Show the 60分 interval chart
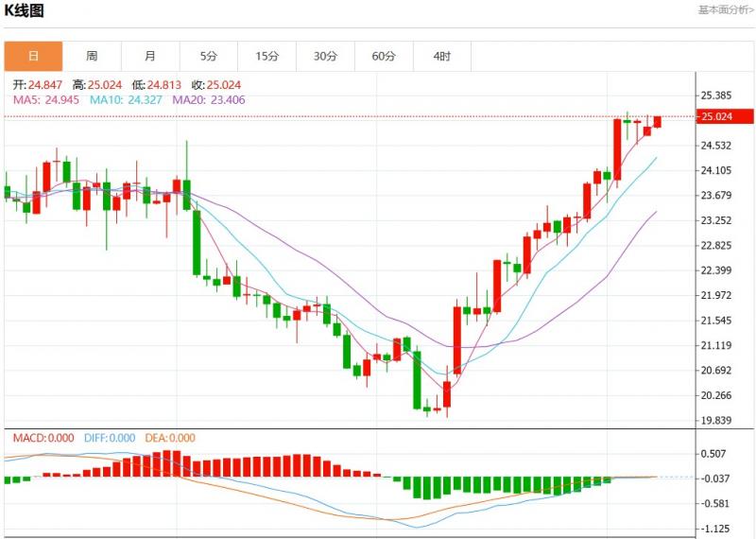 click(x=384, y=57)
